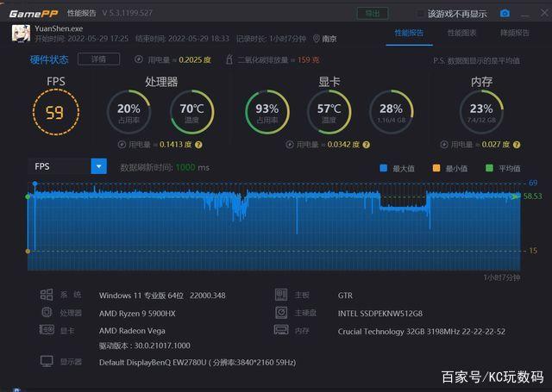Click memory power usage icon

(444, 145)
